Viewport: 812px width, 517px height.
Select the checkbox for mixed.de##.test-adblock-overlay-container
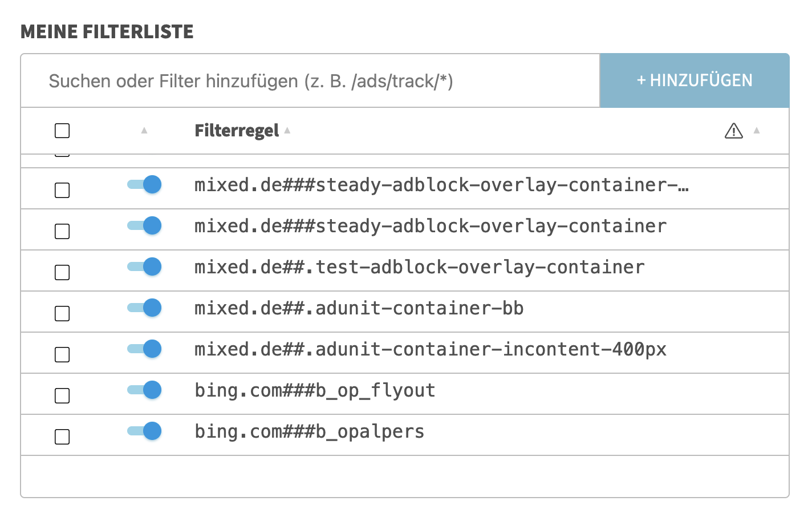click(x=62, y=272)
